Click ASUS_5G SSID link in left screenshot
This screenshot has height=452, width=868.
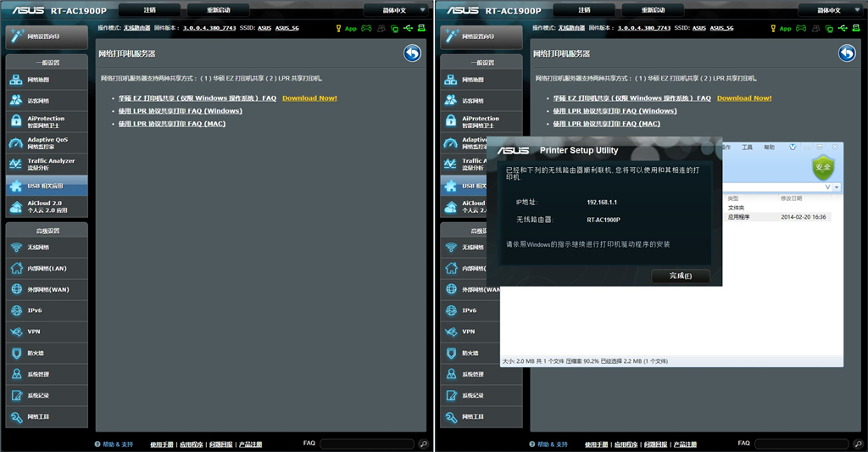click(x=287, y=28)
